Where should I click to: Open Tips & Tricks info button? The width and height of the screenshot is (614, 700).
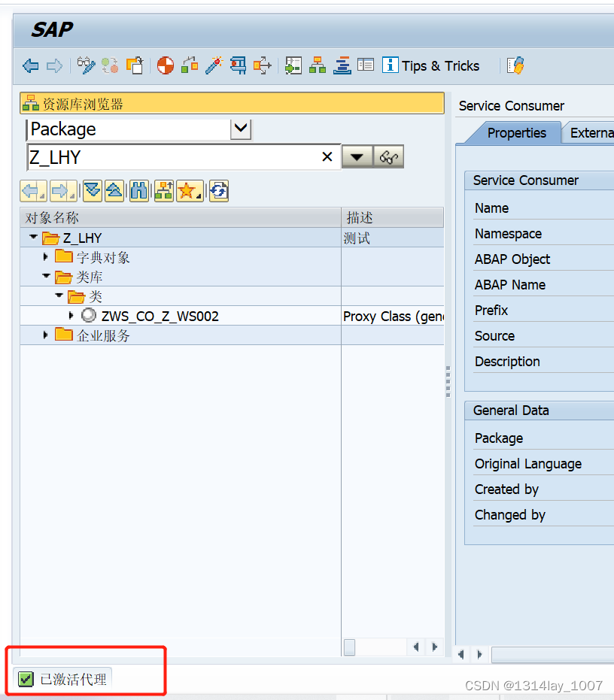431,65
